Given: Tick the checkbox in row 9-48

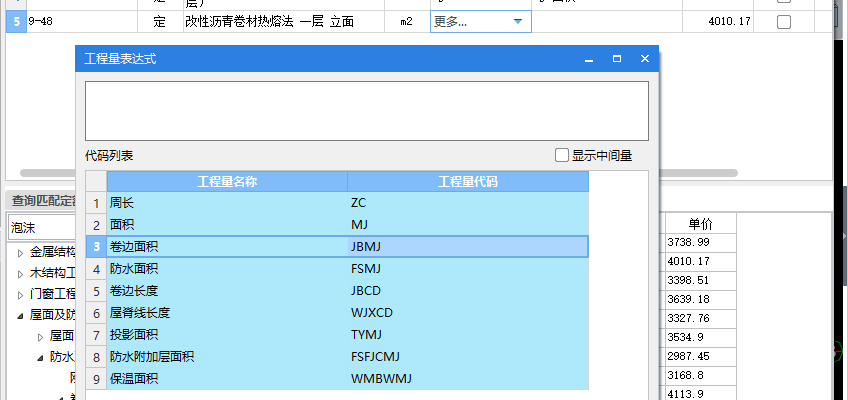Looking at the screenshot, I should pos(783,22).
